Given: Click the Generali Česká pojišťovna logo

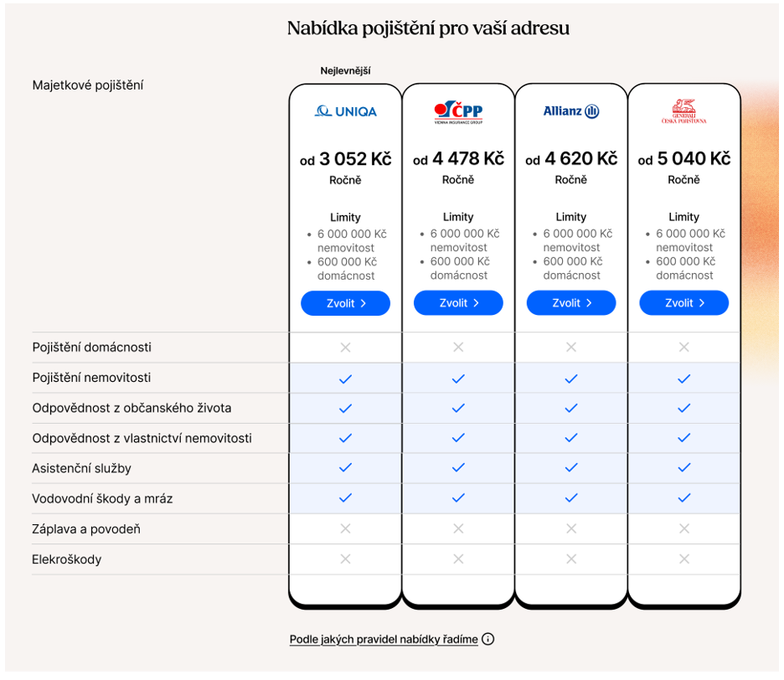Looking at the screenshot, I should coord(683,111).
